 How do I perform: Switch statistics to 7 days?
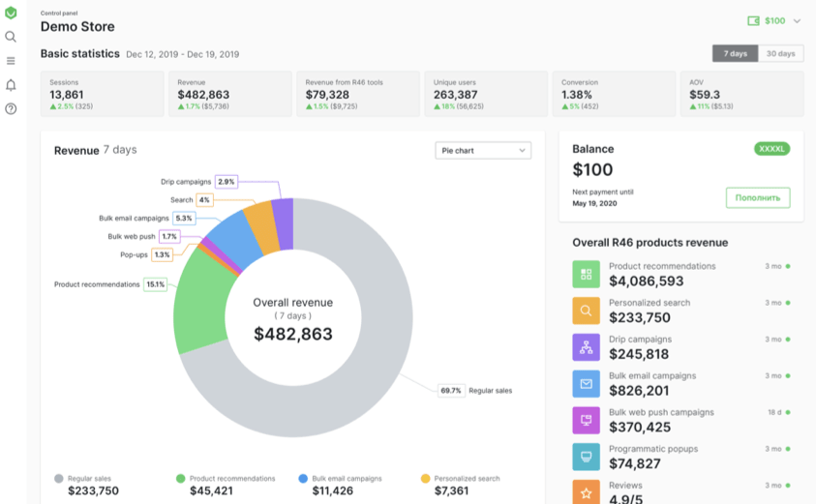coord(735,53)
